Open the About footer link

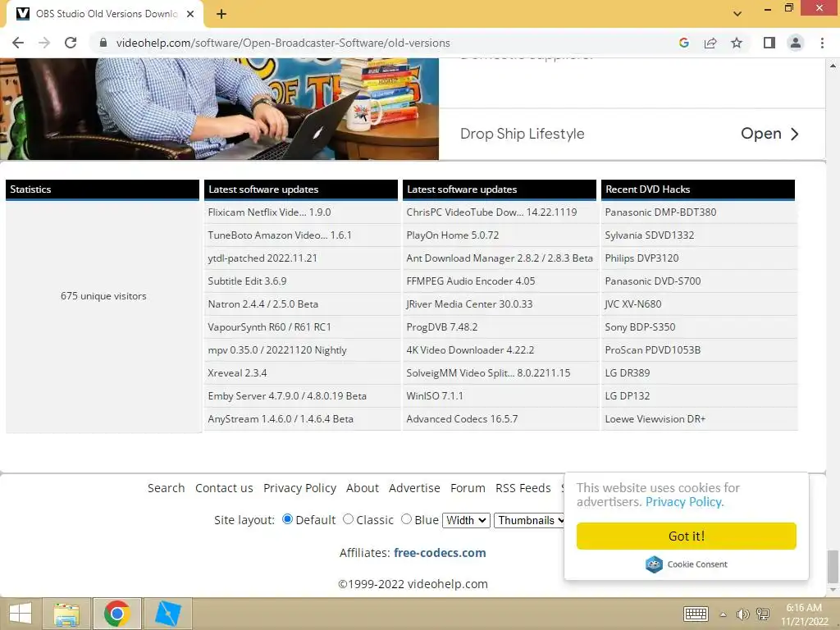[362, 488]
